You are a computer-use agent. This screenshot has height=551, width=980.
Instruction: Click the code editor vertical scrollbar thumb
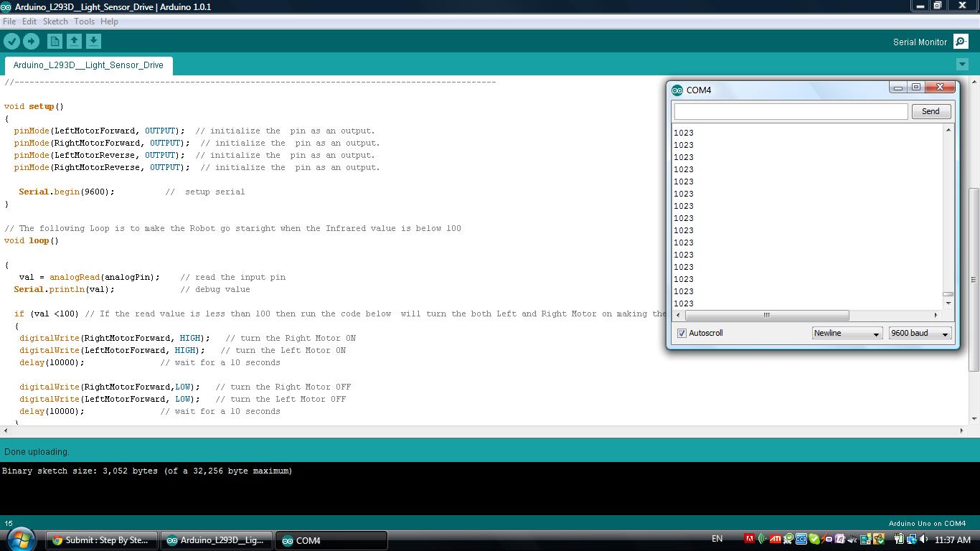pos(974,280)
